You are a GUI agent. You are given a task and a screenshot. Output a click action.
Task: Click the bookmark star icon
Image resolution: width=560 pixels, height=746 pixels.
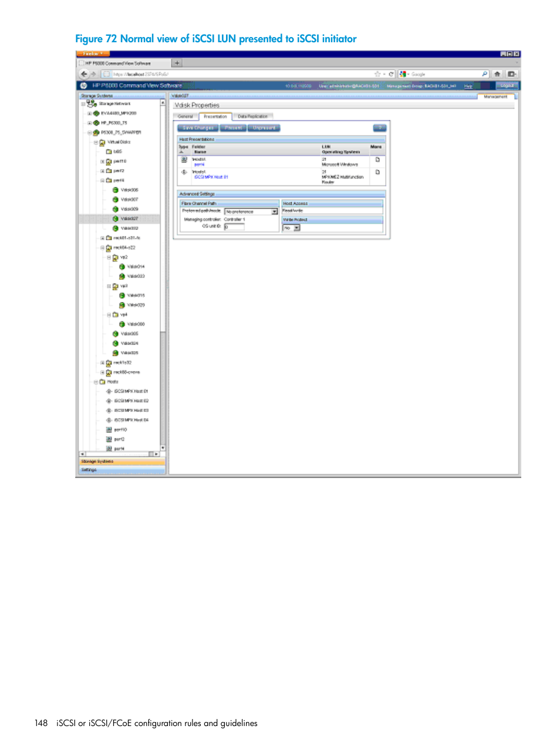pos(377,74)
